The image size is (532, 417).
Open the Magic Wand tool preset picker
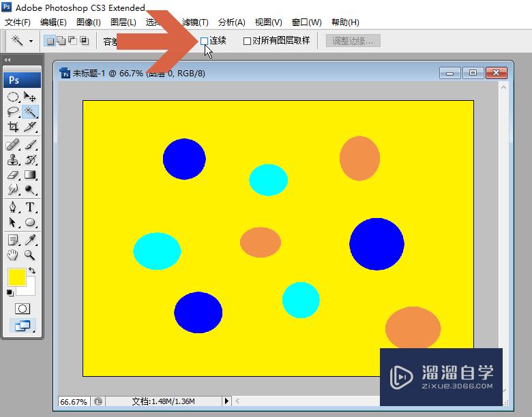31,41
